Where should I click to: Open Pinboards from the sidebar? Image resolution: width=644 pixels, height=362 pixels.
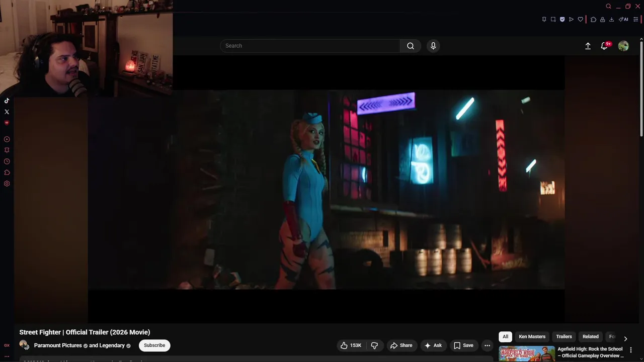point(7,150)
